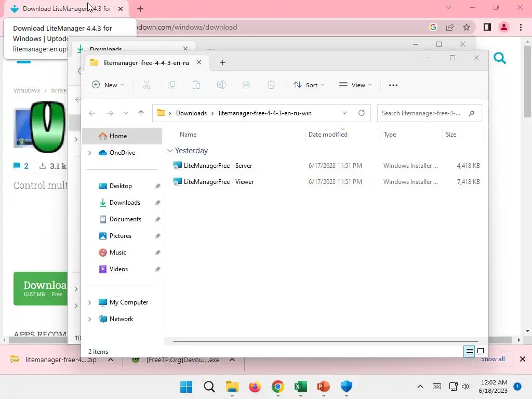Go up one folder level in Explorer
Image resolution: width=532 pixels, height=399 pixels.
click(141, 113)
